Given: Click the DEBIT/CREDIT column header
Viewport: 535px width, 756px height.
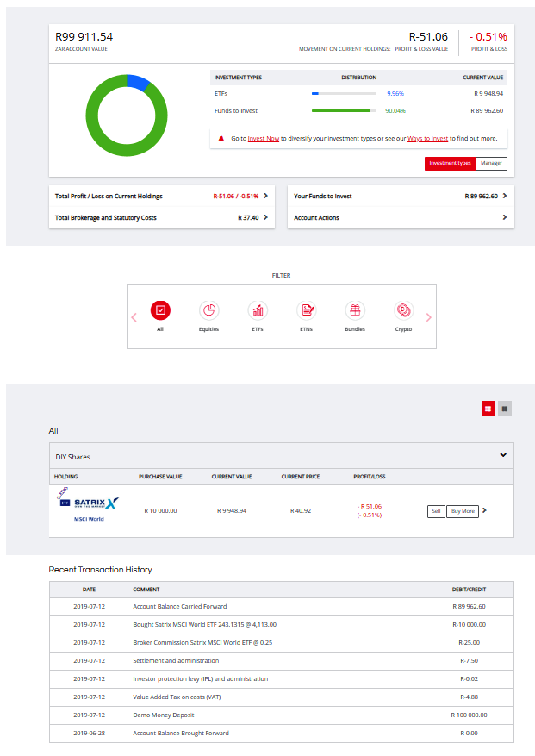Looking at the screenshot, I should click(x=469, y=590).
